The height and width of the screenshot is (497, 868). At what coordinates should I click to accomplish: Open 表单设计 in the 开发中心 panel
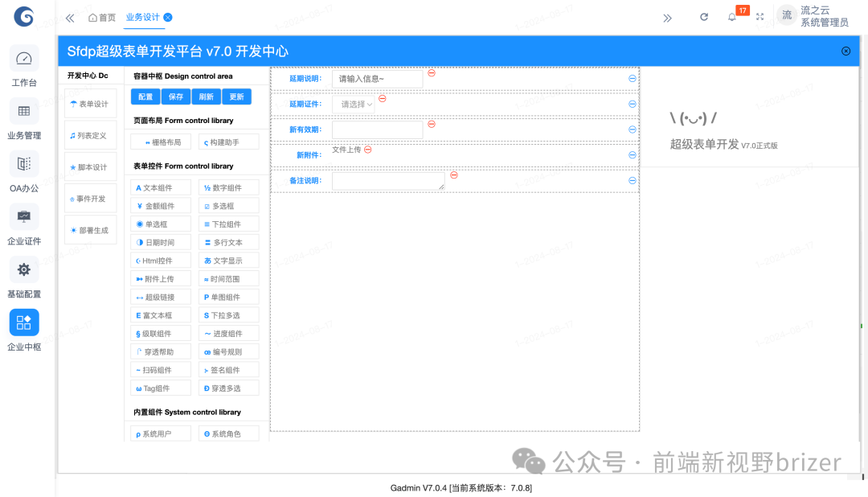pos(90,103)
